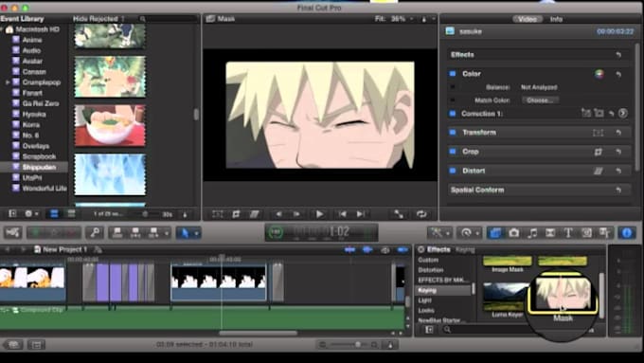644x363 pixels.
Task: Open the Hide Rejected filter dropdown
Action: [99, 19]
